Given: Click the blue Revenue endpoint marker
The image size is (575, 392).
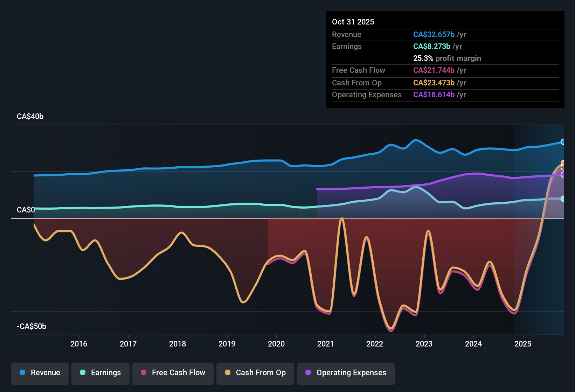Looking at the screenshot, I should point(563,142).
